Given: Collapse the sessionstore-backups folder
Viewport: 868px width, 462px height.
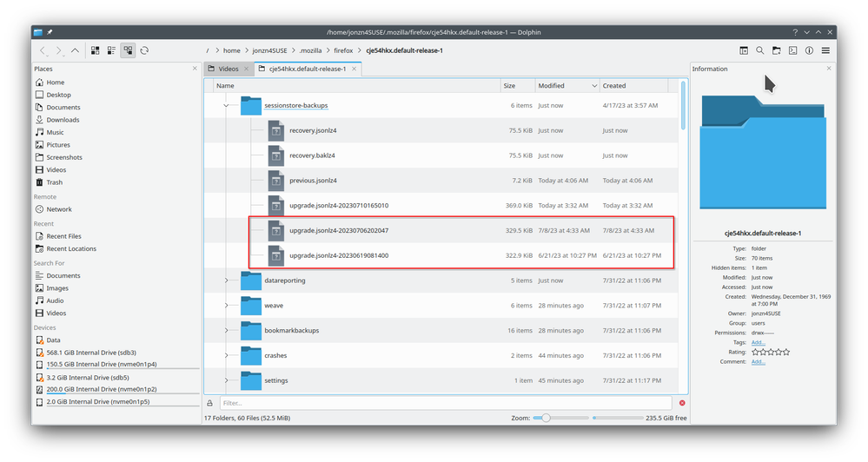Looking at the screenshot, I should pyautogui.click(x=226, y=105).
